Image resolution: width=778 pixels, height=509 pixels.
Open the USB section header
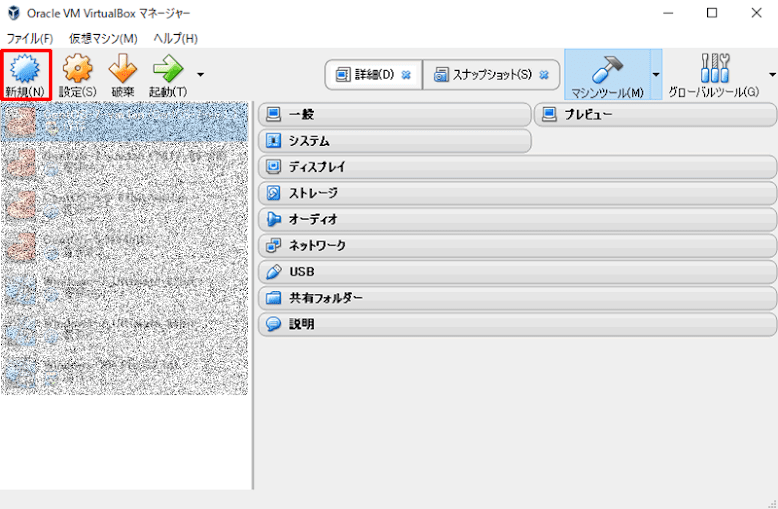coord(518,272)
